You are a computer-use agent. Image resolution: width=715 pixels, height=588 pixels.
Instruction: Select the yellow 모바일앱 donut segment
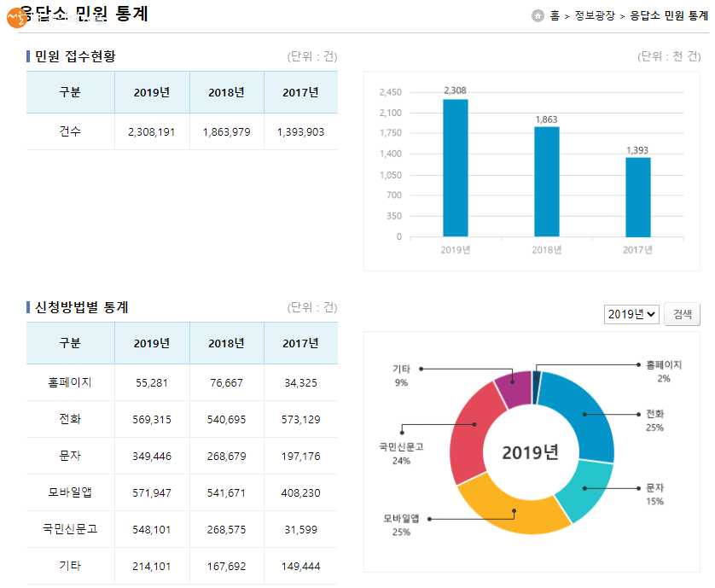tap(514, 512)
